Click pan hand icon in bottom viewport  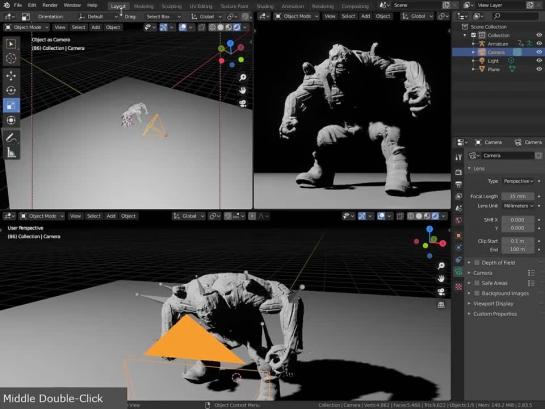(x=441, y=279)
